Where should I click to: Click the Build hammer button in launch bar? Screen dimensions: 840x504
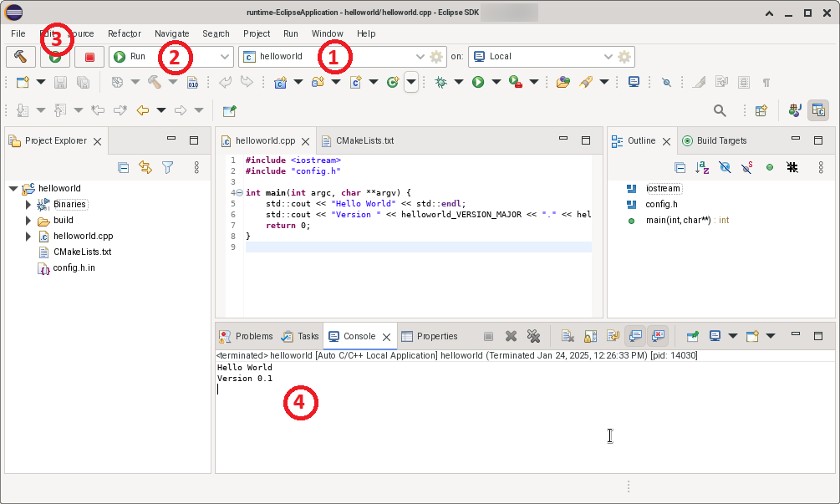click(20, 56)
